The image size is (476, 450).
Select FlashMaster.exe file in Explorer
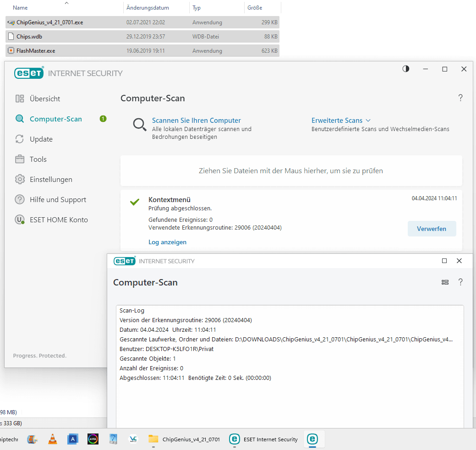(x=142, y=51)
